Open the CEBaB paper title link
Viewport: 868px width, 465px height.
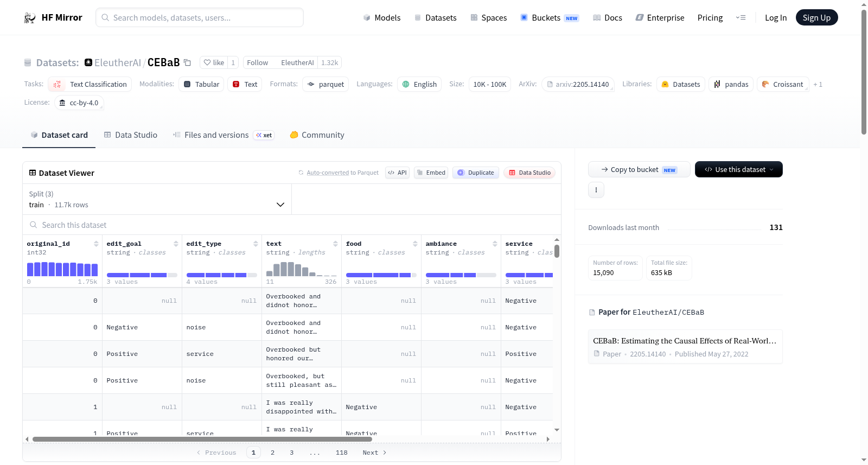[685, 341]
